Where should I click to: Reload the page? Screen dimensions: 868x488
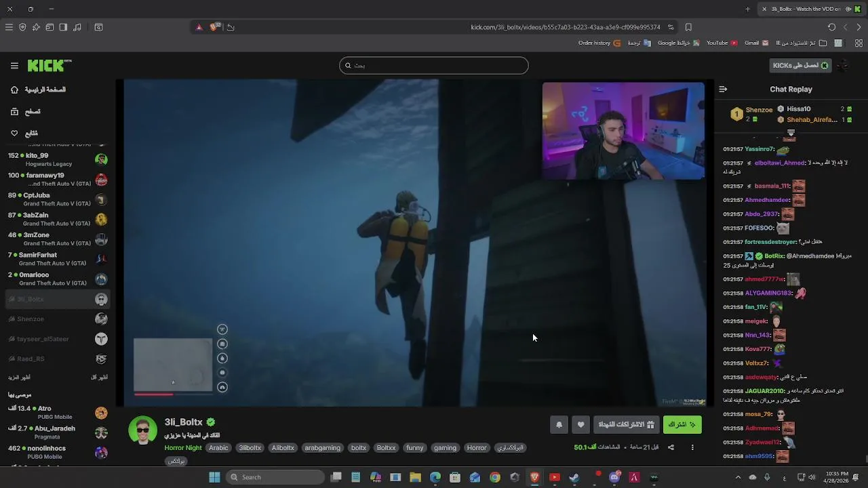pyautogui.click(x=832, y=27)
